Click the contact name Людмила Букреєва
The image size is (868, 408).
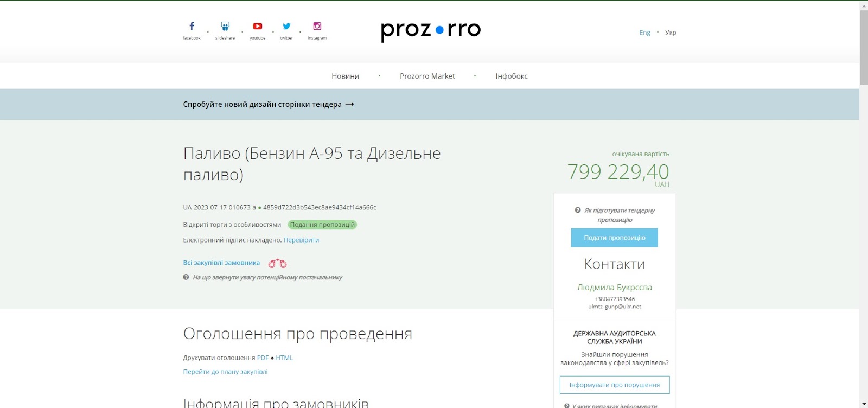pos(615,288)
